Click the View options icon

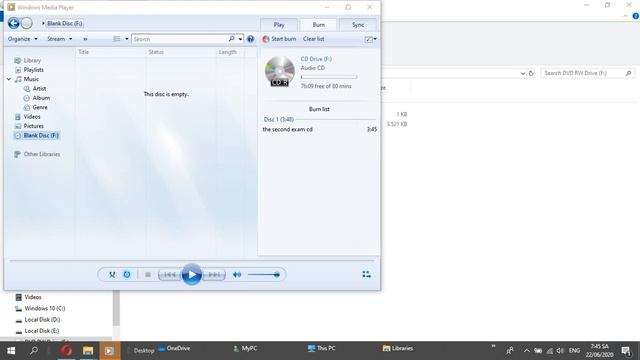click(117, 39)
